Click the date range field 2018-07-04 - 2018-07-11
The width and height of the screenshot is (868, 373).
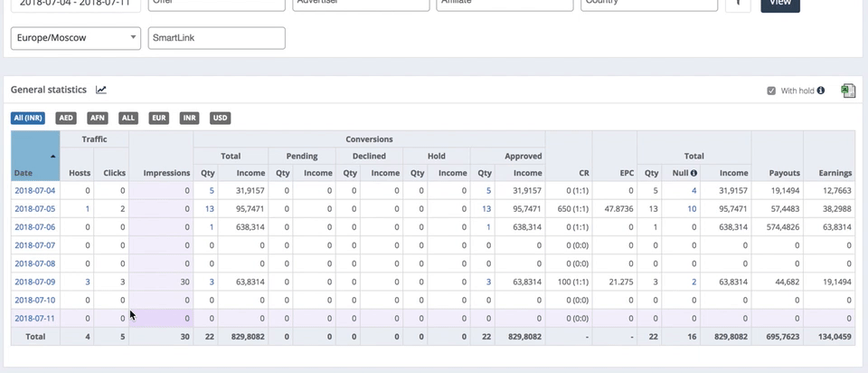pyautogui.click(x=75, y=4)
